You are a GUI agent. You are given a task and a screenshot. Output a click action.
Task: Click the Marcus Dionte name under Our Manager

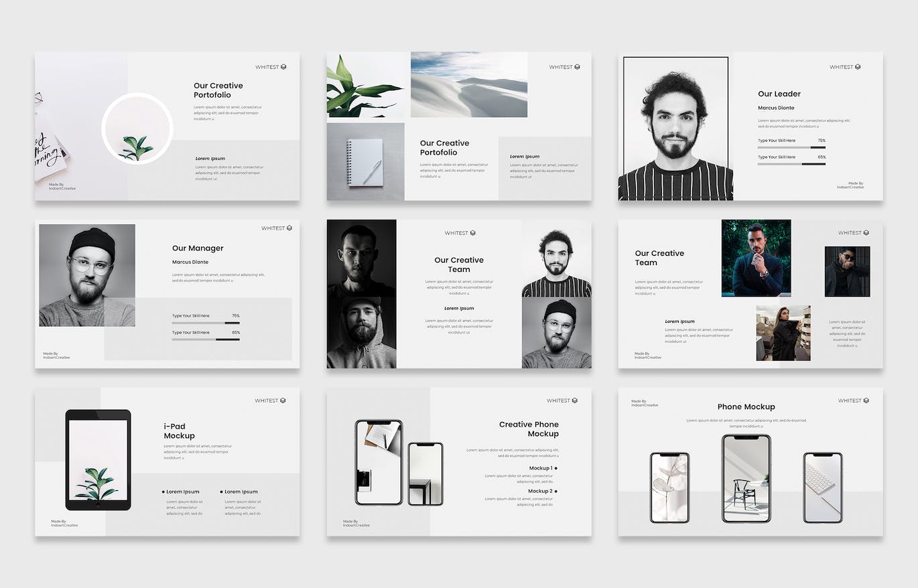click(190, 262)
